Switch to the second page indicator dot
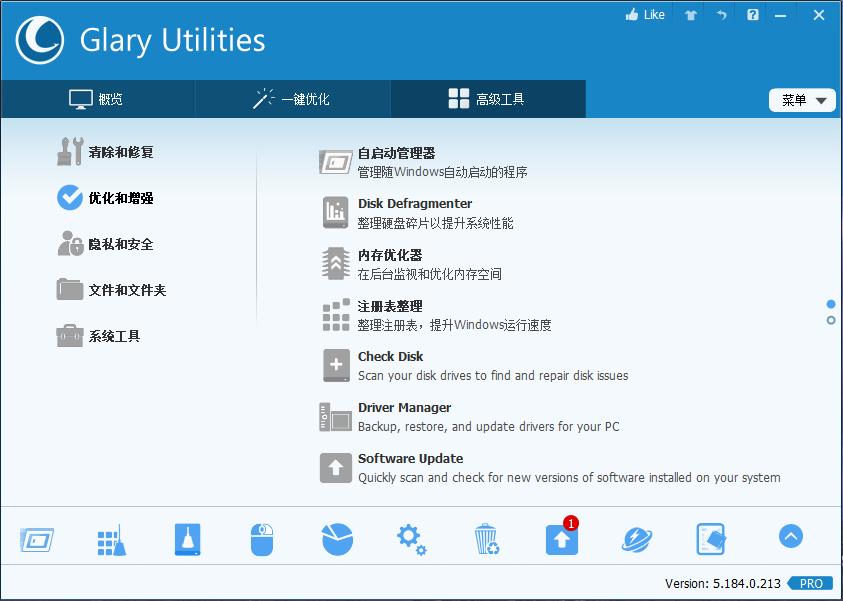Image resolution: width=843 pixels, height=601 pixels. point(831,320)
